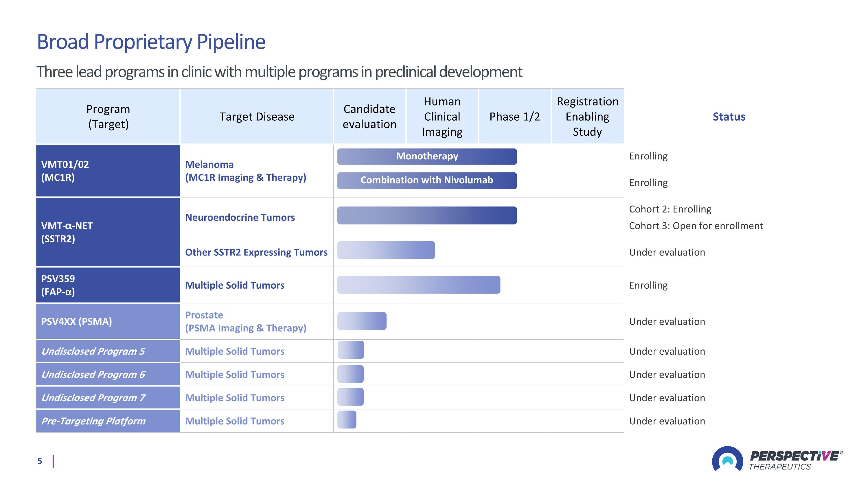Screen dimensions: 868x488
Task: Click the Combination with Nivolumab bar
Action: point(426,180)
